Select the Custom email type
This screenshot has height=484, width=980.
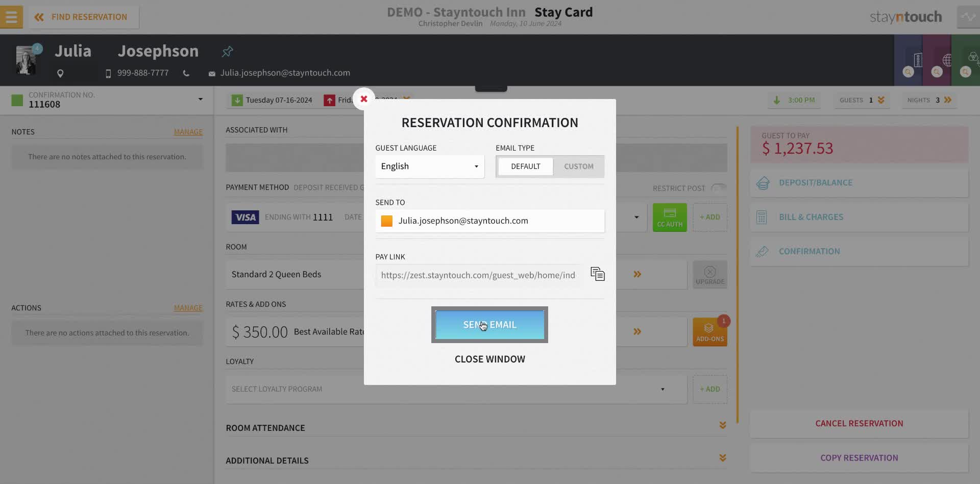coord(578,166)
